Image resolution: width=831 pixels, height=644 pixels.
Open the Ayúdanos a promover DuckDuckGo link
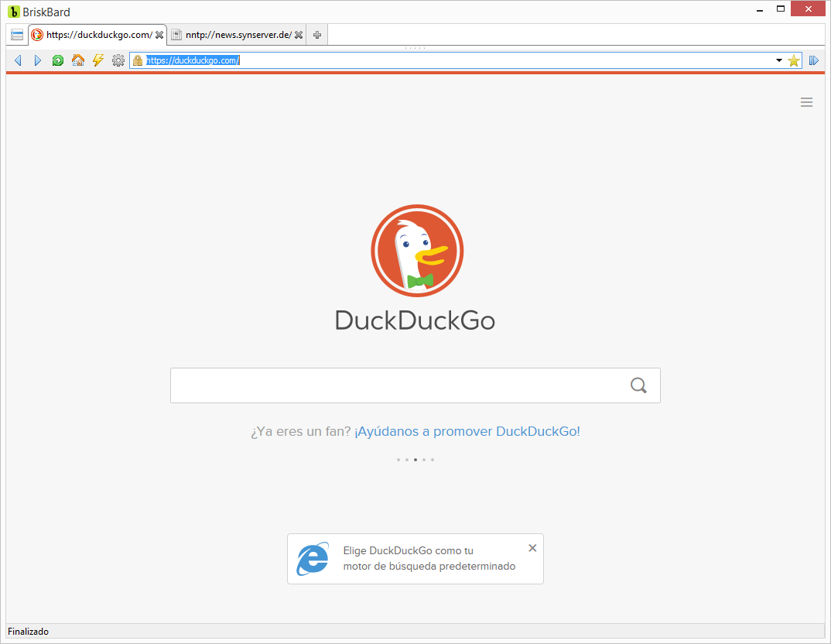467,431
